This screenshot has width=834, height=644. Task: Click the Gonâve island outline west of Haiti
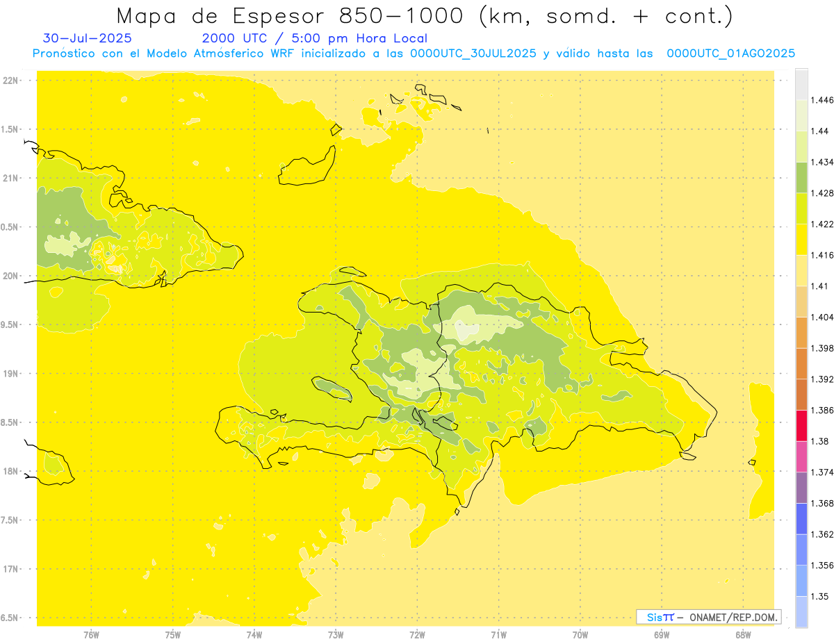pyautogui.click(x=332, y=390)
